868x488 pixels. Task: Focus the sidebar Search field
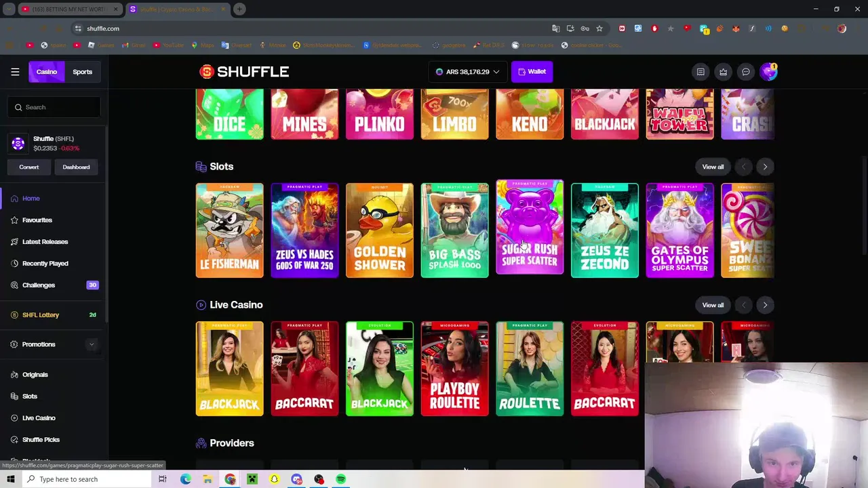point(54,107)
